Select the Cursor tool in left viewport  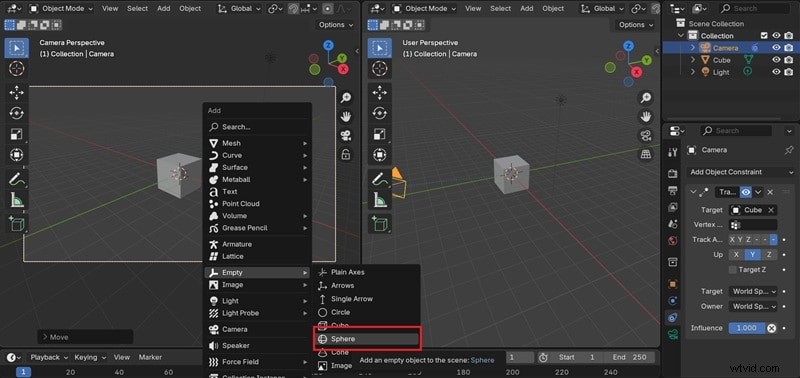pyautogui.click(x=17, y=68)
